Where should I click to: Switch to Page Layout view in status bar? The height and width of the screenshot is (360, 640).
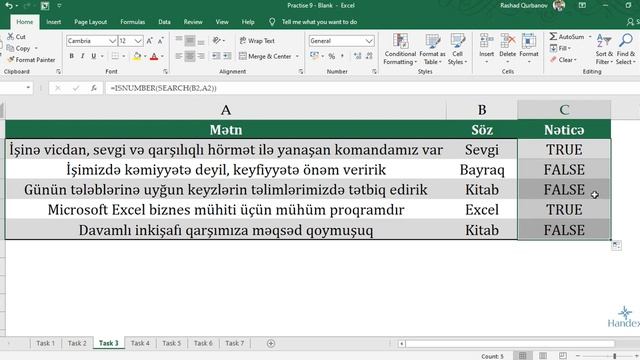point(543,356)
